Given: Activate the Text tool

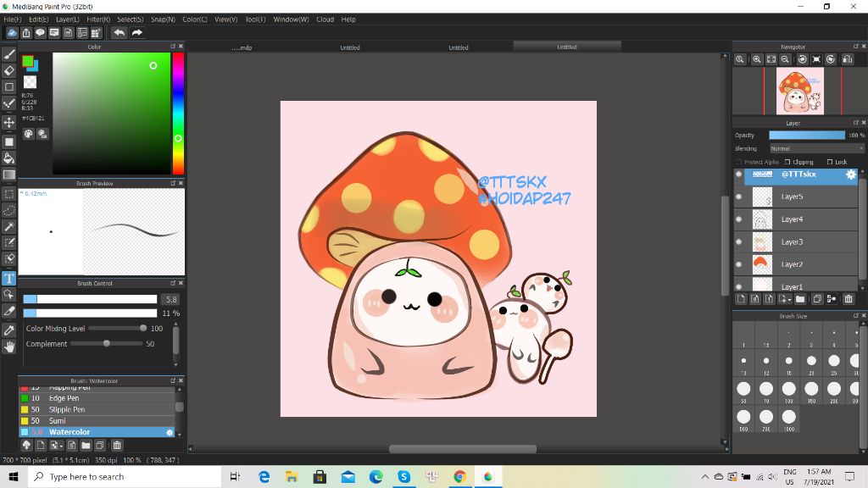Looking at the screenshot, I should click(x=8, y=278).
